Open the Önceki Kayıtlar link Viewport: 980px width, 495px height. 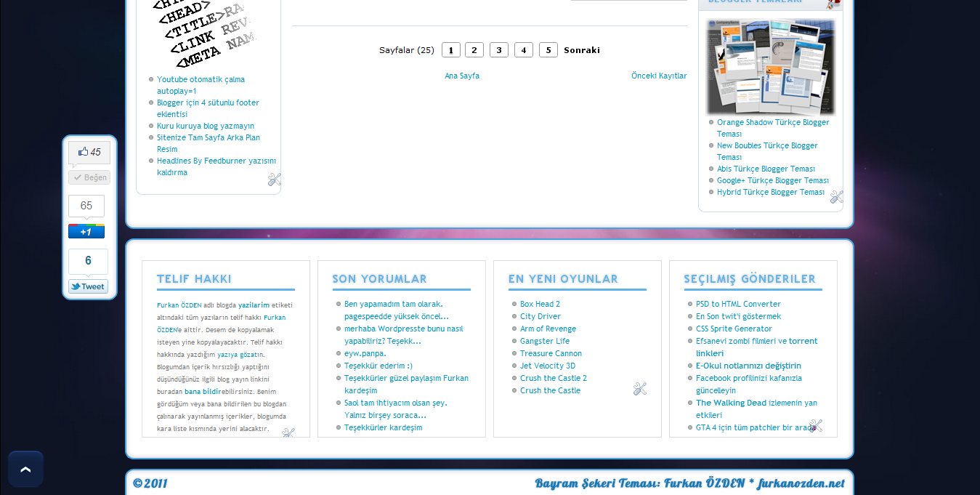coord(659,76)
